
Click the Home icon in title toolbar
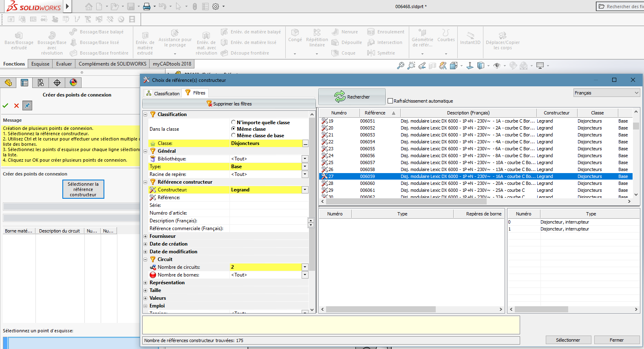coord(88,7)
